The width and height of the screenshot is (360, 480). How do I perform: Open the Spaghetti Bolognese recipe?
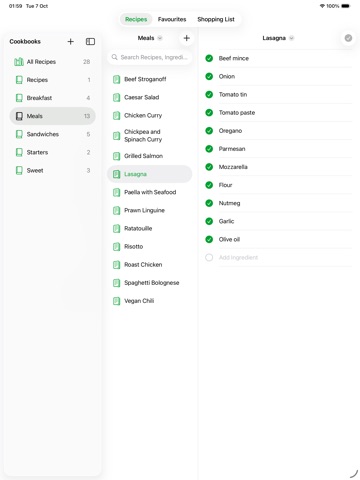pos(150,283)
